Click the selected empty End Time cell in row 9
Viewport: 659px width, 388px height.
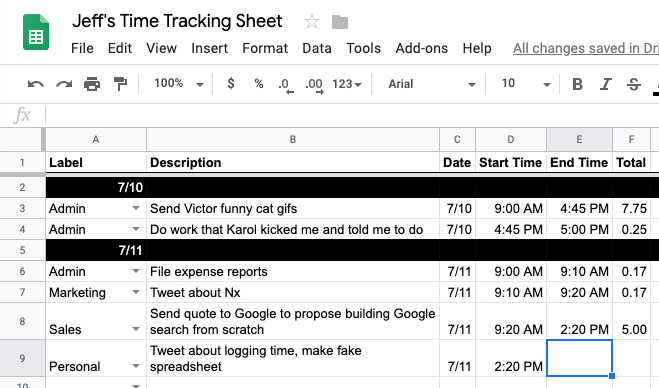coord(579,358)
